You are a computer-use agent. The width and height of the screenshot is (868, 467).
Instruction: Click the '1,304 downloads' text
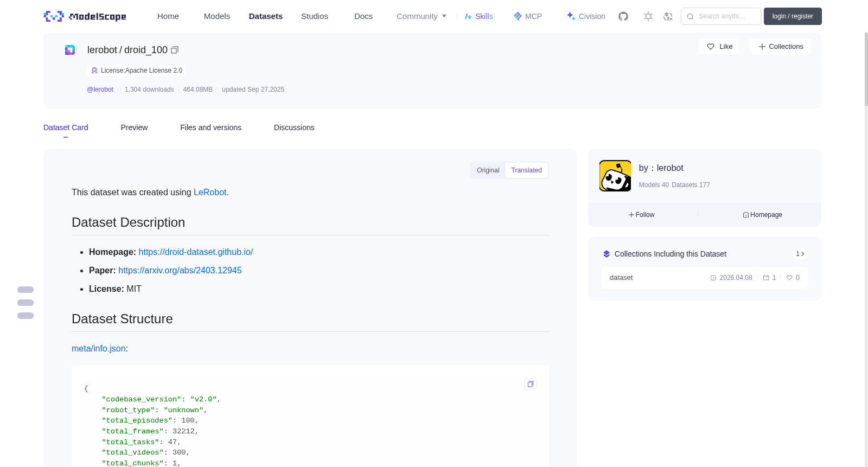point(149,89)
